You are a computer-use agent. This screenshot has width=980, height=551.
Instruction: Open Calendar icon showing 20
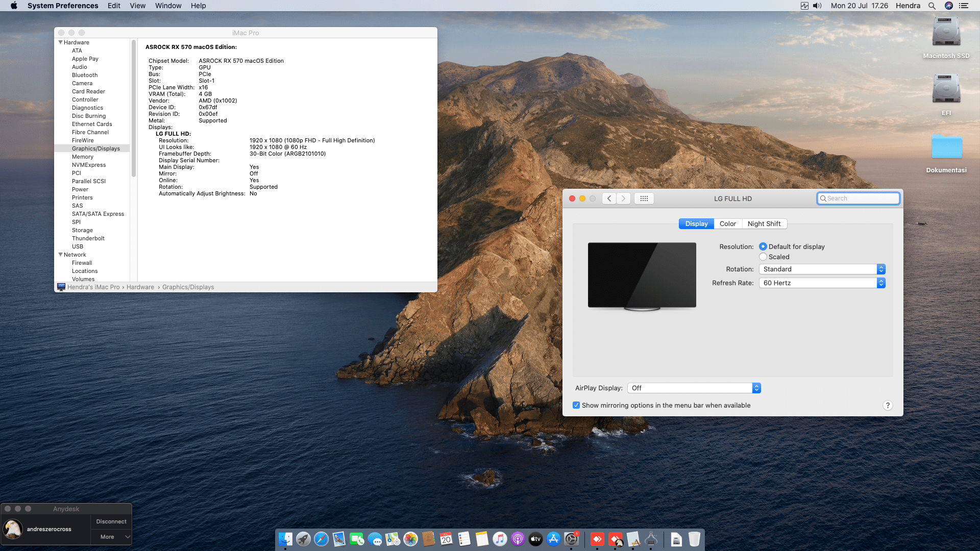[446, 539]
